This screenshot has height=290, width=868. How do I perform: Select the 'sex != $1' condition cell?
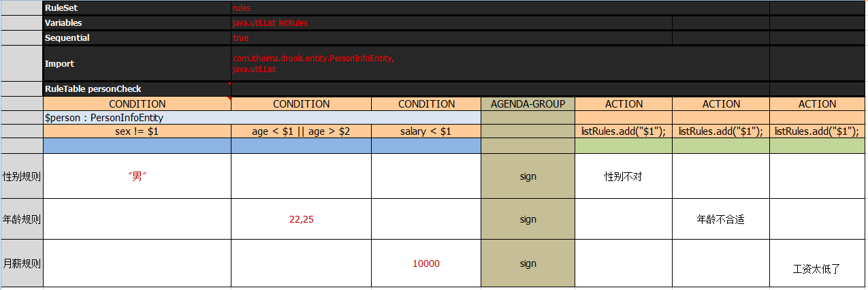tap(137, 131)
